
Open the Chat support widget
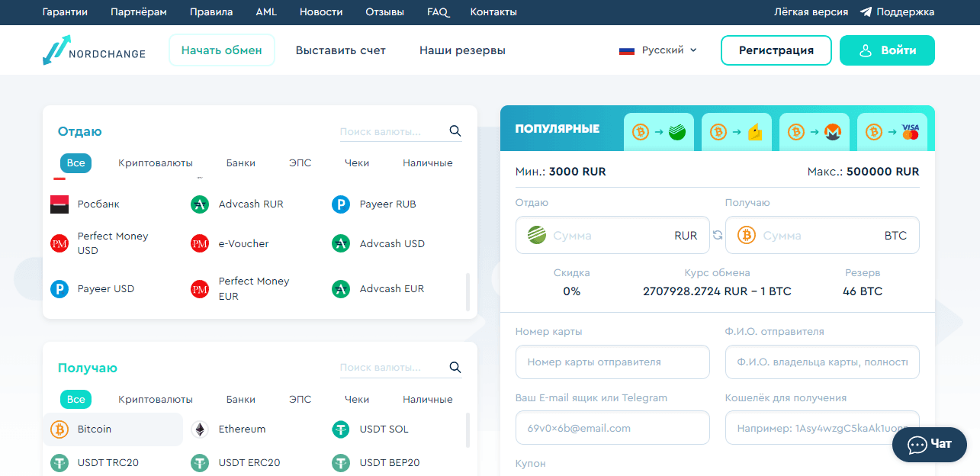pyautogui.click(x=929, y=444)
